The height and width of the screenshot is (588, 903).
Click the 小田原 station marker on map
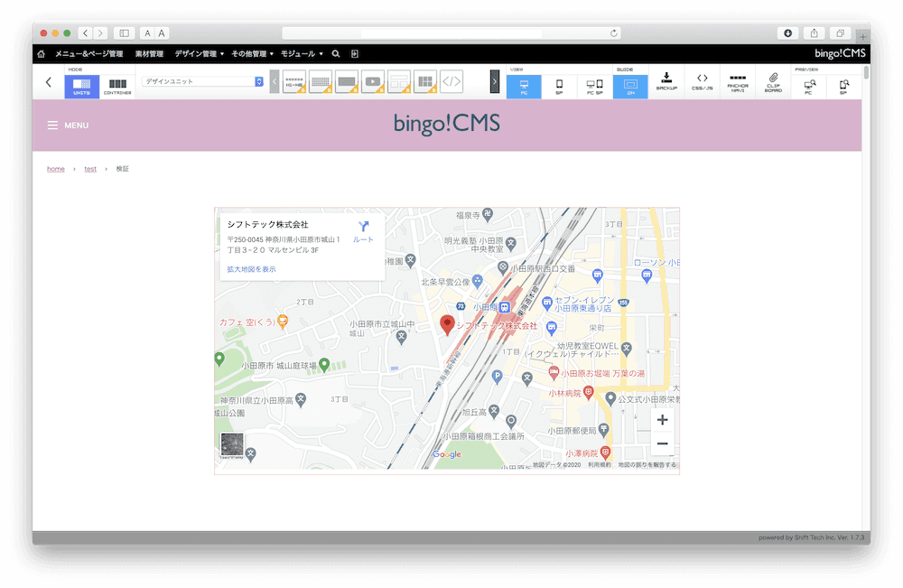505,307
